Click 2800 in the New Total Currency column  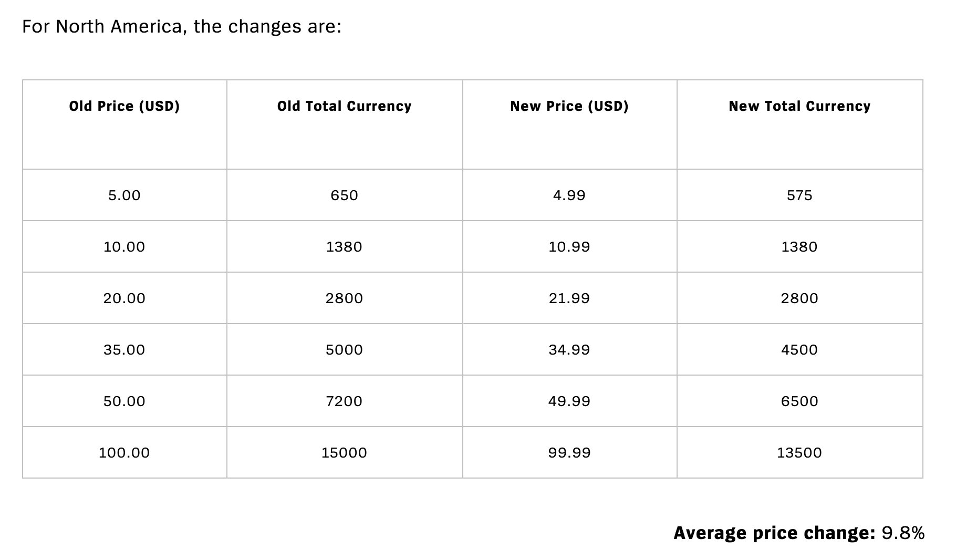click(799, 298)
